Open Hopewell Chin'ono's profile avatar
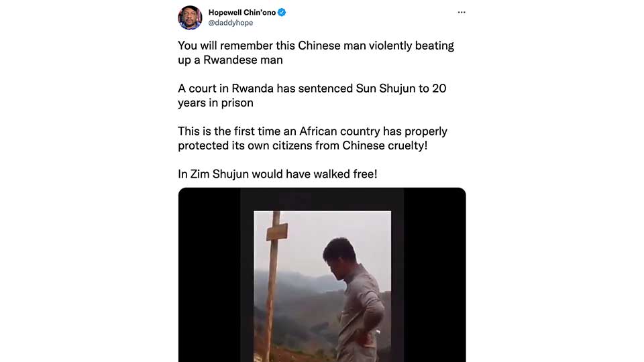 pyautogui.click(x=190, y=17)
